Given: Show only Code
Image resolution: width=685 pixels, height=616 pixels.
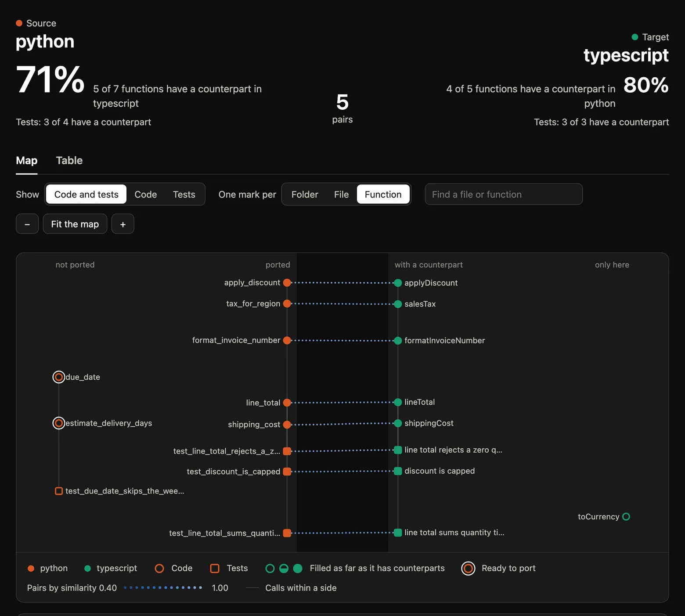Looking at the screenshot, I should pos(145,194).
